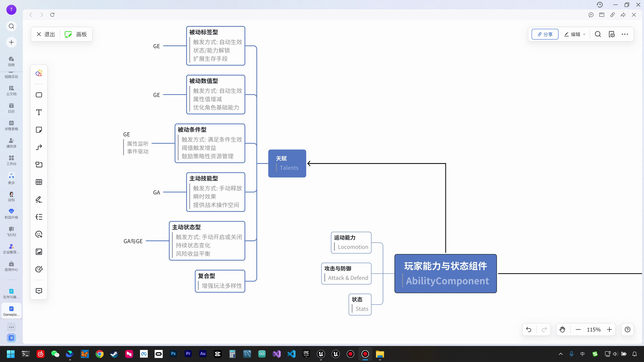Viewport: 644px width, 362px height.
Task: Copy the document link icon
Action: pyautogui.click(x=612, y=15)
